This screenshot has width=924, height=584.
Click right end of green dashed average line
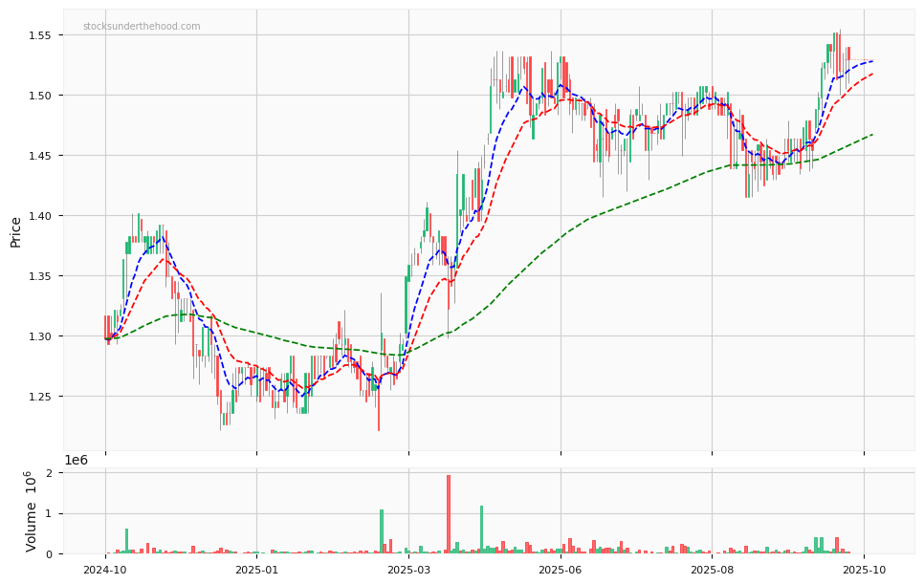coord(871,135)
